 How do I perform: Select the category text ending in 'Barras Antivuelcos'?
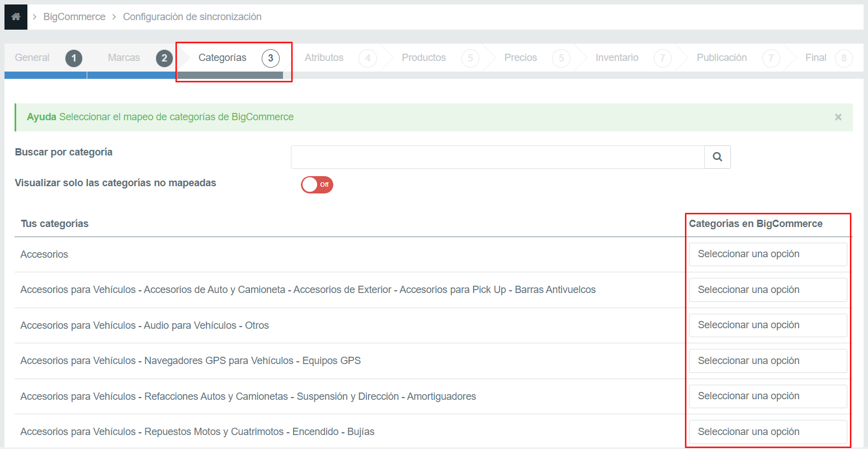click(x=308, y=290)
